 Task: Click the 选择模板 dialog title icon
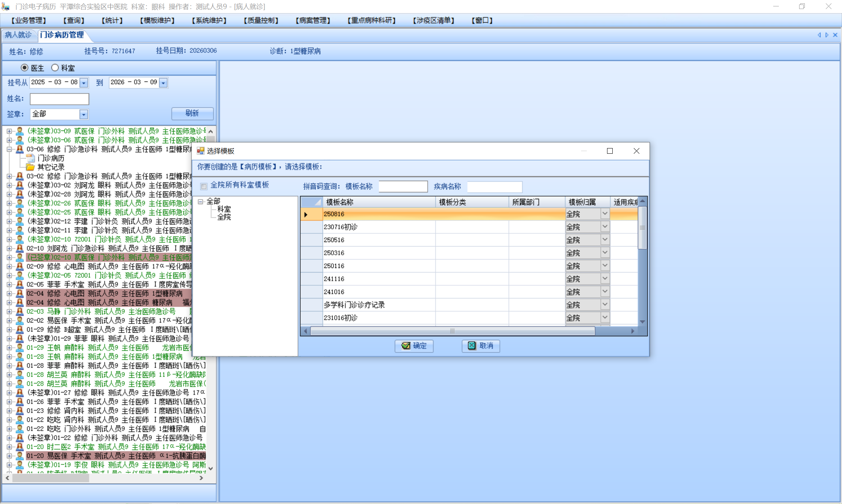201,151
